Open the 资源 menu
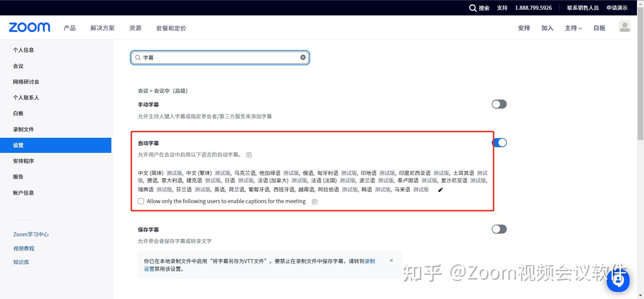The image size is (644, 299). pyautogui.click(x=136, y=28)
